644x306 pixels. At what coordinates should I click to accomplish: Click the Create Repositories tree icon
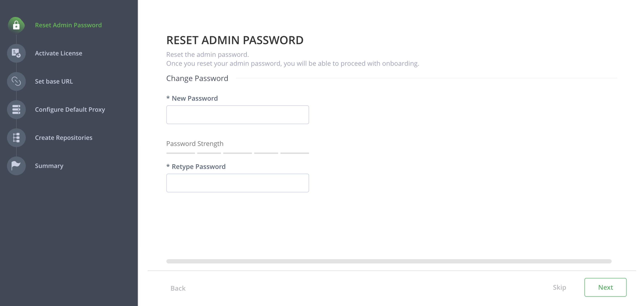coord(16,137)
